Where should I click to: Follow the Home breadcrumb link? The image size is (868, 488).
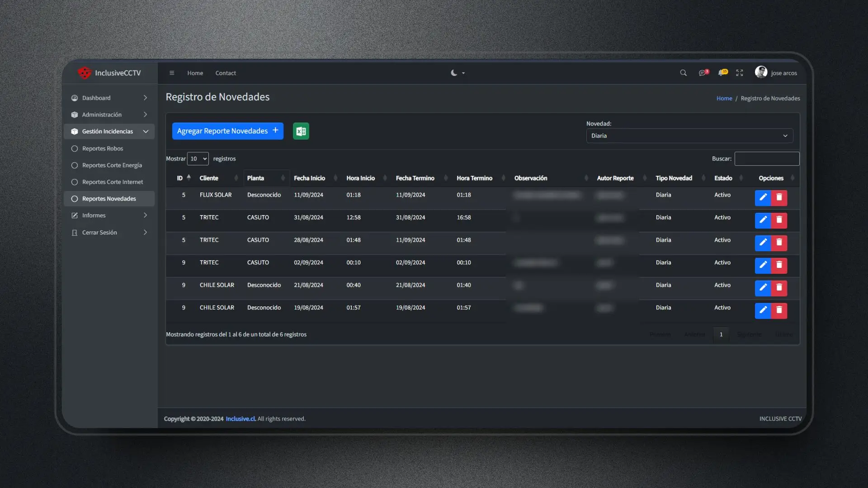pyautogui.click(x=724, y=98)
